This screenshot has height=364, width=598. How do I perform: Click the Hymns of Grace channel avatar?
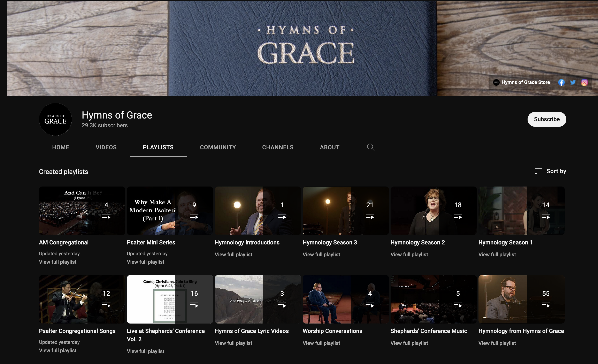(55, 119)
